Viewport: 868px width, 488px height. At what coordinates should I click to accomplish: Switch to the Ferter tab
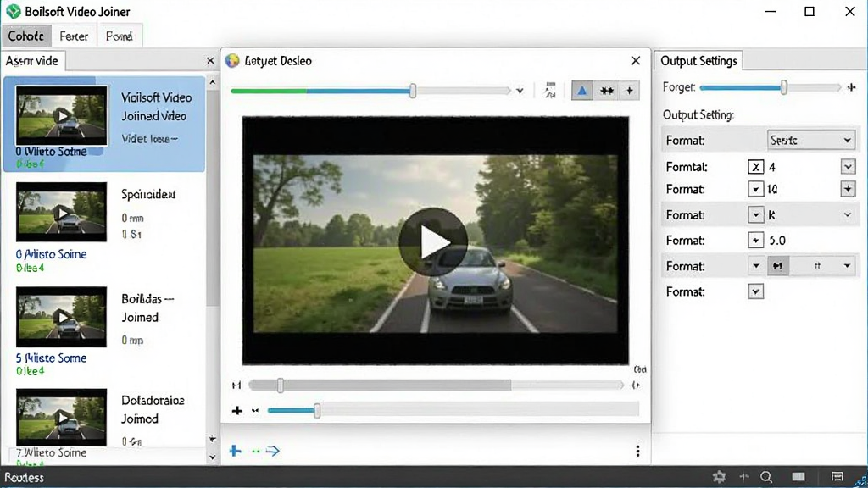(x=74, y=36)
